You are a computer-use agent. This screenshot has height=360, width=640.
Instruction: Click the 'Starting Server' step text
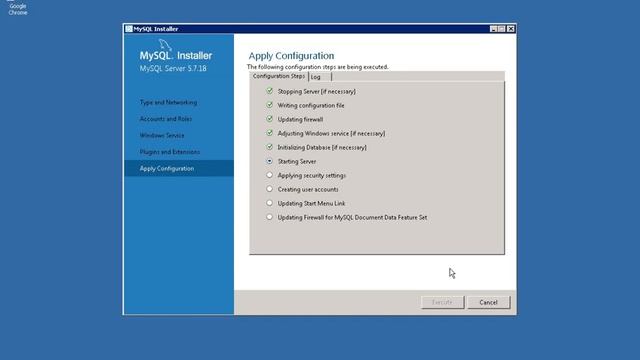pos(297,161)
